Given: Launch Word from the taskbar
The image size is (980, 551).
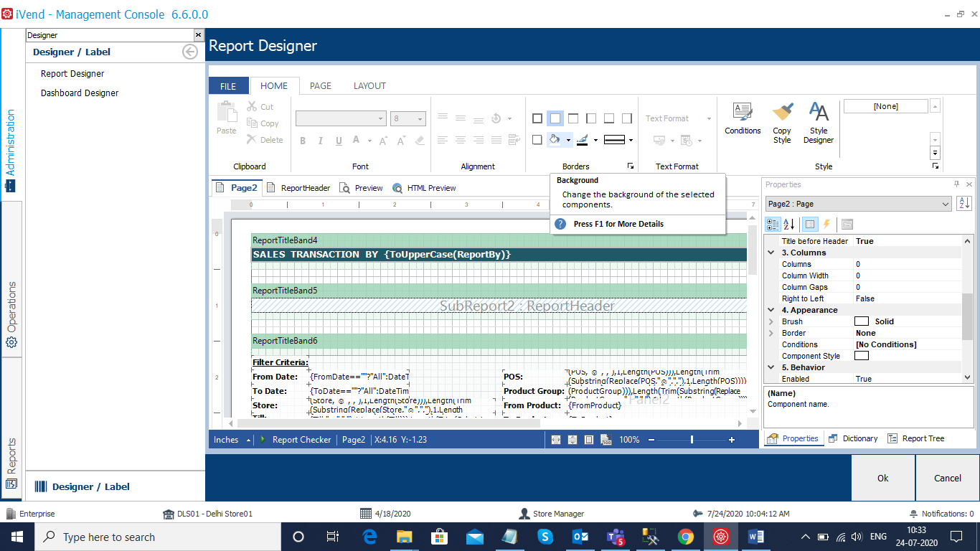Looking at the screenshot, I should click(756, 537).
